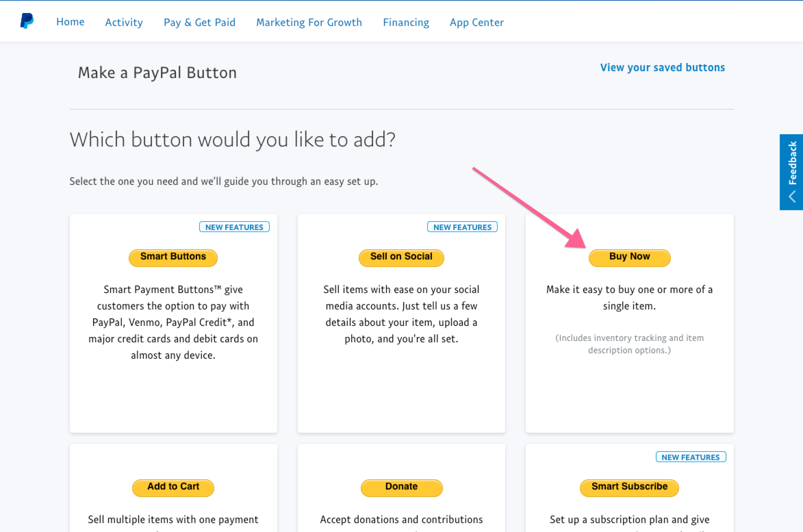Image resolution: width=803 pixels, height=532 pixels.
Task: Click 'Make it easy to buy' description
Action: [x=629, y=297]
